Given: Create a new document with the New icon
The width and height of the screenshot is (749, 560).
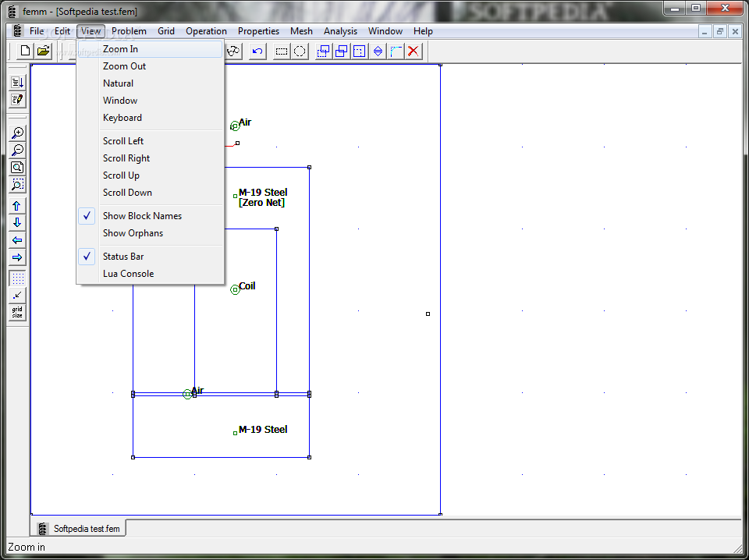Looking at the screenshot, I should 25,51.
